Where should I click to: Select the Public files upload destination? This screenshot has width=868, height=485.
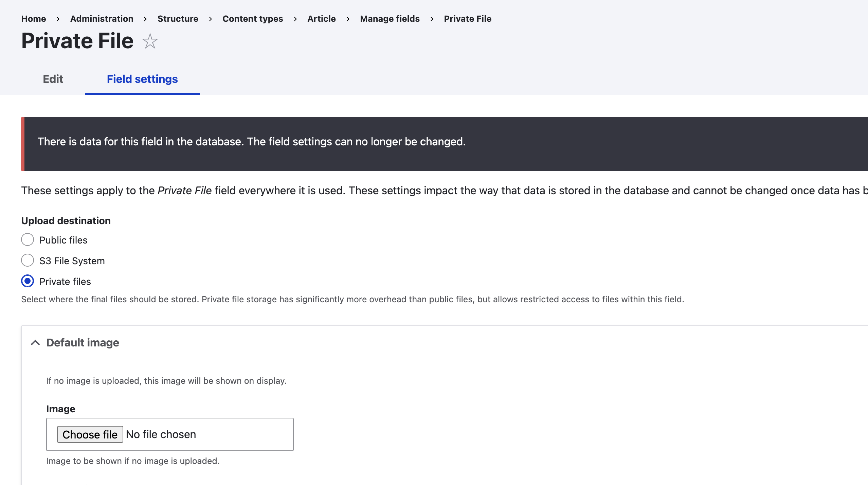(28, 240)
